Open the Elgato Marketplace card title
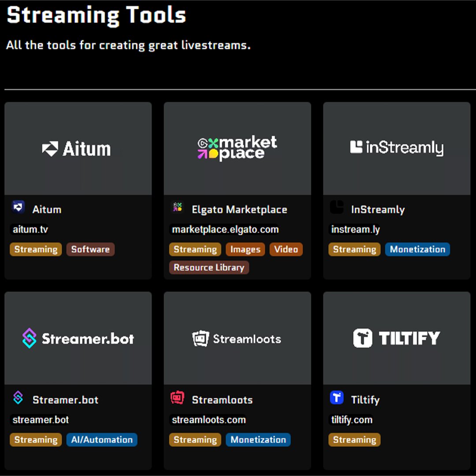The image size is (476, 476). point(239,209)
